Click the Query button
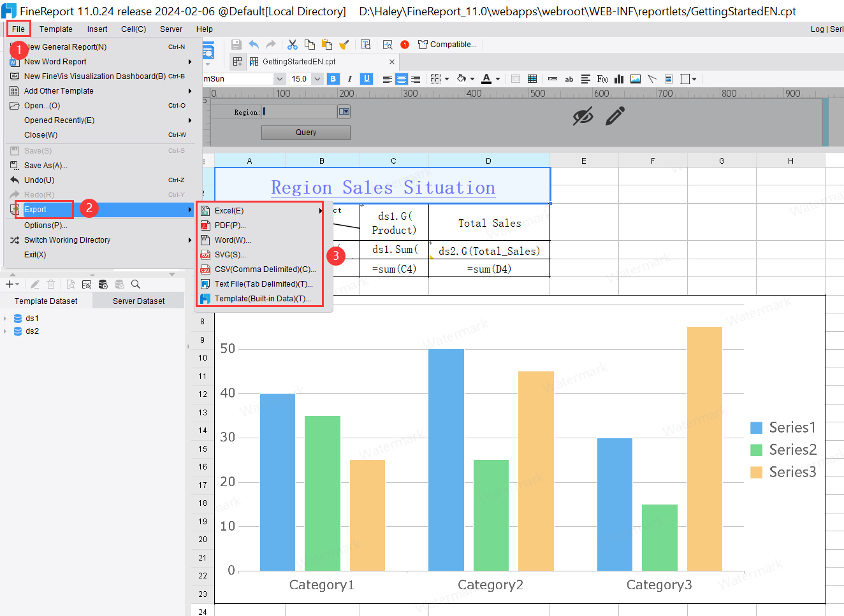The width and height of the screenshot is (844, 616). click(305, 133)
